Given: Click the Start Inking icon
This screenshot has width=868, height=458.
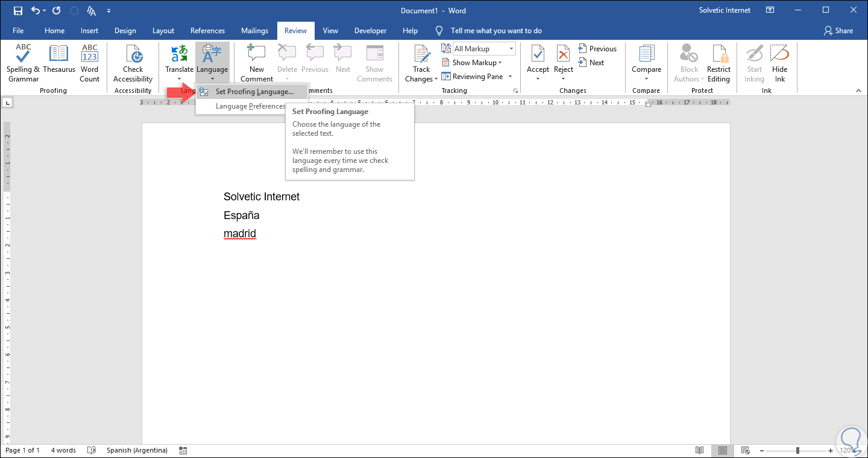Looking at the screenshot, I should (754, 53).
